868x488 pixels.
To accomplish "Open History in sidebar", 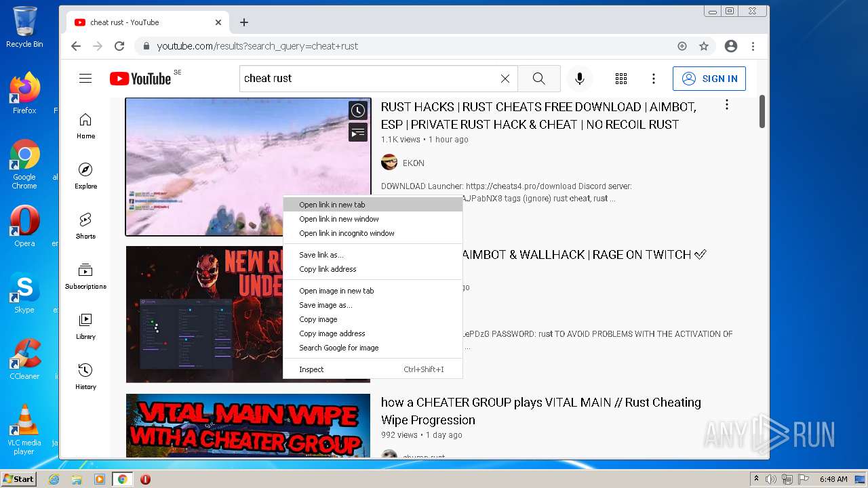I will point(85,377).
